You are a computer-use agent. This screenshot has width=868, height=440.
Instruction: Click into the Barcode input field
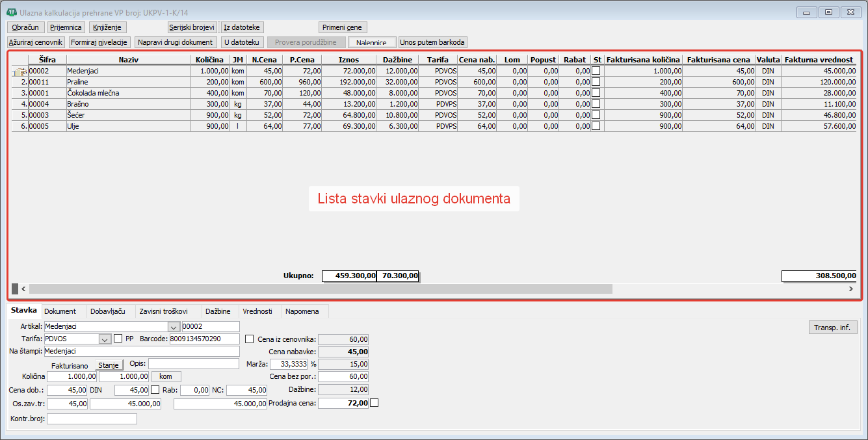[205, 339]
